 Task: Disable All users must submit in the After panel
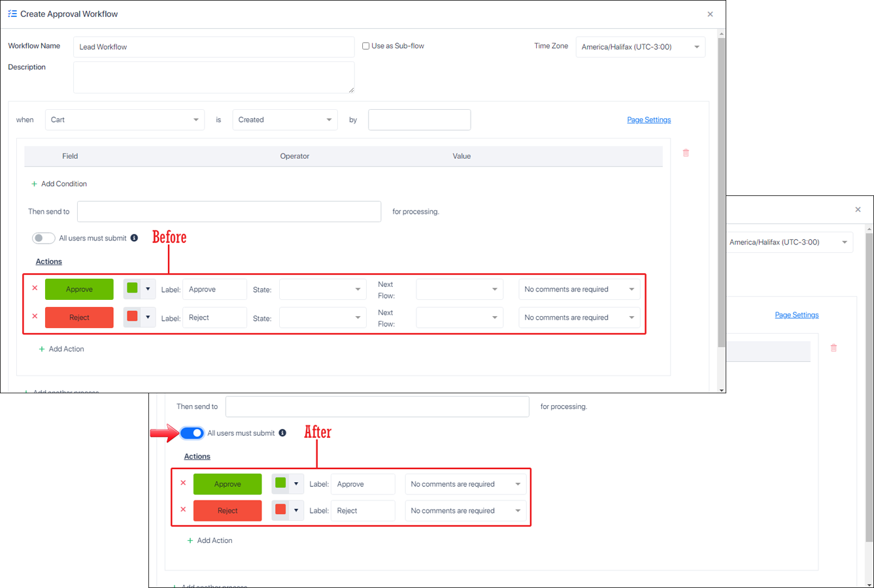192,433
